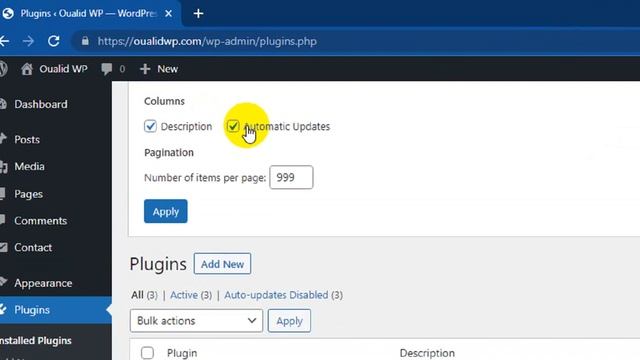Click the home icon beside Oualid WP
Screen dimensions: 640x360
(x=27, y=69)
